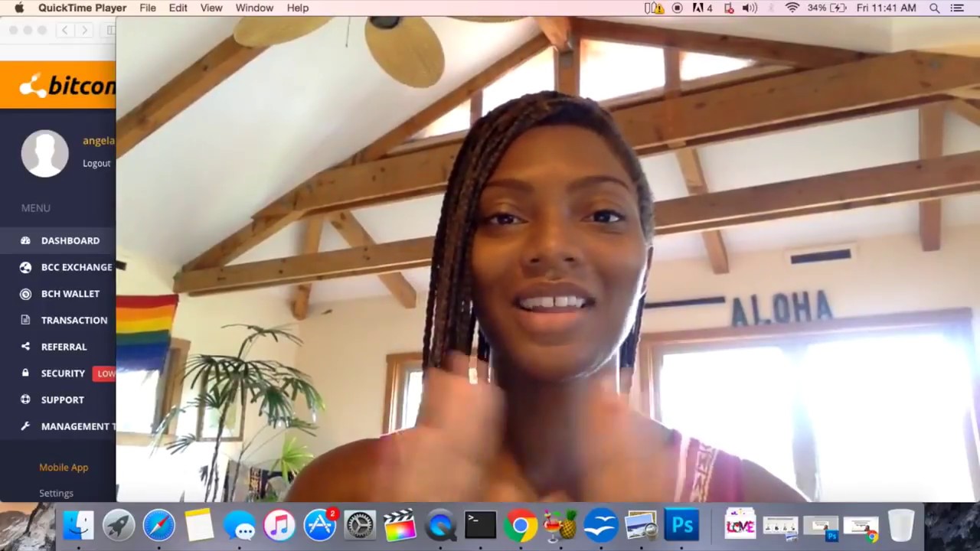Open the Window menu

pos(254,8)
